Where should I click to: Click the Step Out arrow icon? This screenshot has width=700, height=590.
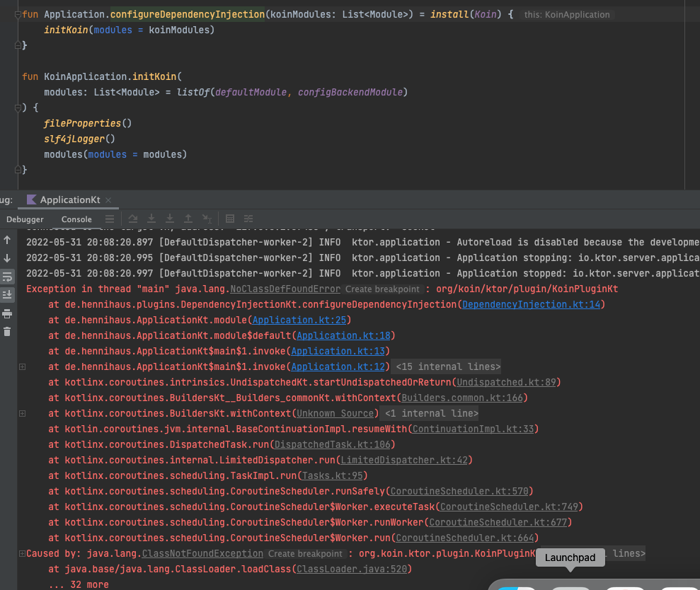pyautogui.click(x=187, y=219)
